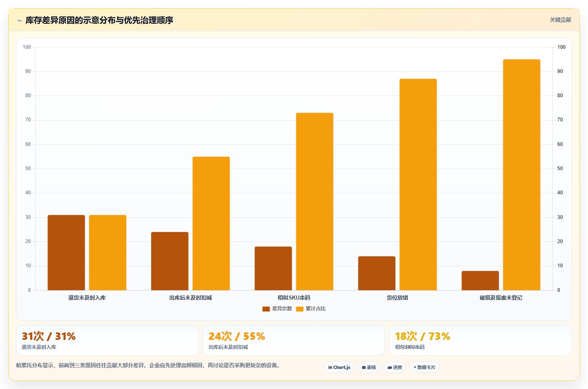The height and width of the screenshot is (389, 588).
Task: Click the 50 tick on the right axis
Action: (560, 168)
